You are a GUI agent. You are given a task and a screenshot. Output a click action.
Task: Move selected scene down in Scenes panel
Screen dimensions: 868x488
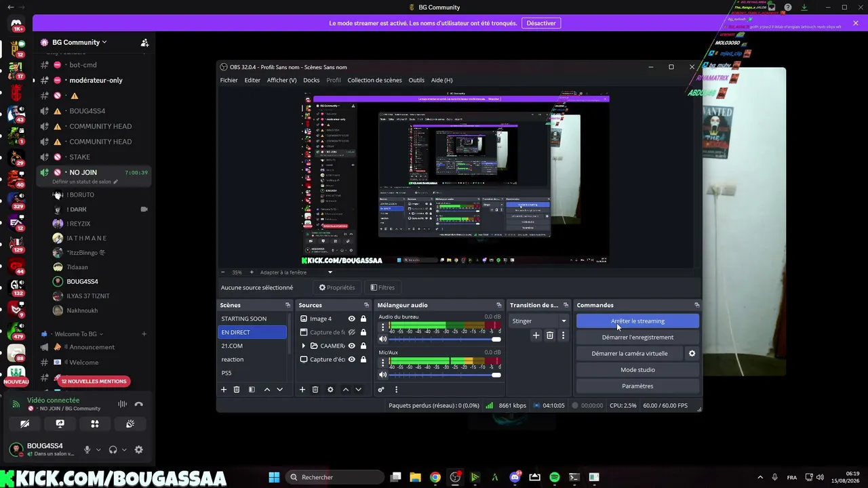[x=279, y=390]
